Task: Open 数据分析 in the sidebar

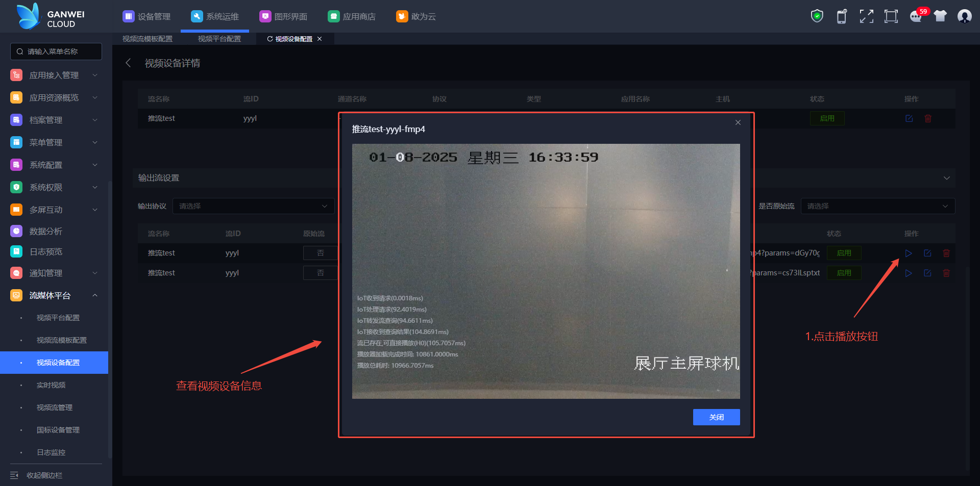Action: coord(46,231)
